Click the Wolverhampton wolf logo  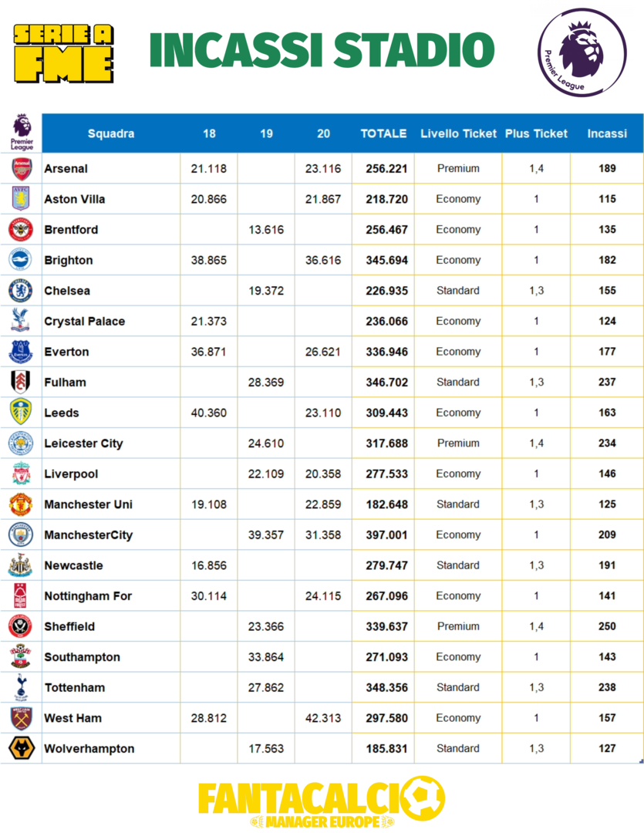pos(21,748)
